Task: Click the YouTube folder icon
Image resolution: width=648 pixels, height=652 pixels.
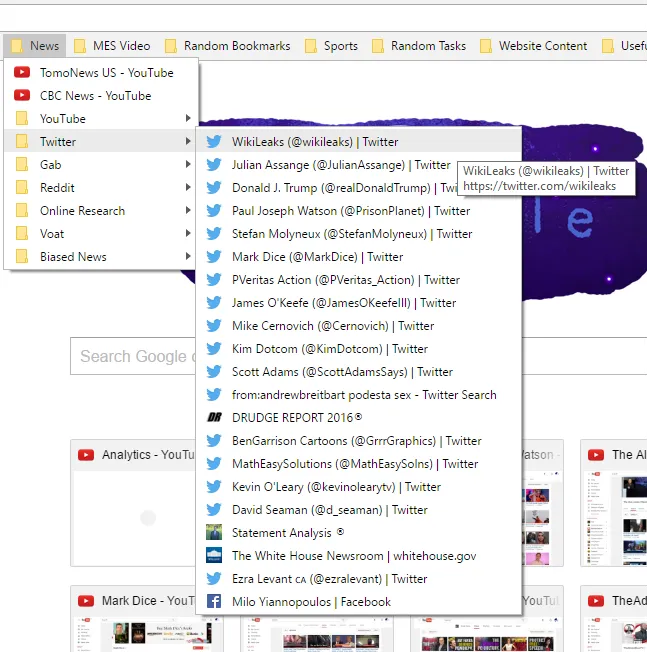Action: click(x=22, y=119)
